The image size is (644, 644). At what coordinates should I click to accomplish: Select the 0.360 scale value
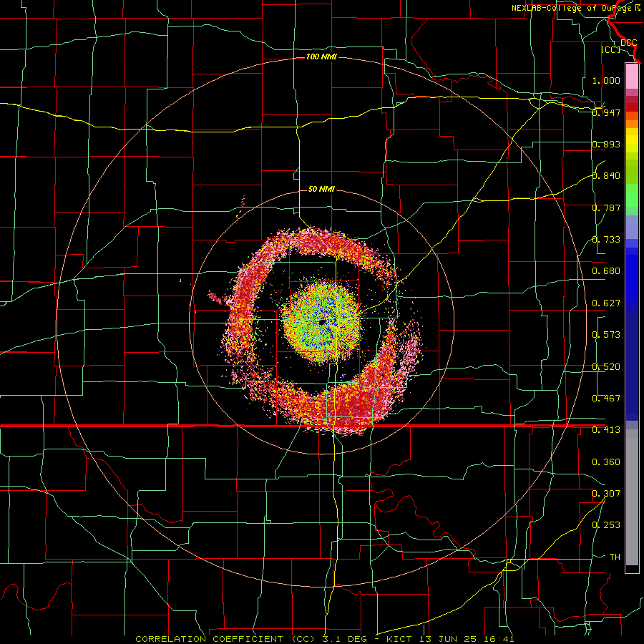pyautogui.click(x=606, y=462)
